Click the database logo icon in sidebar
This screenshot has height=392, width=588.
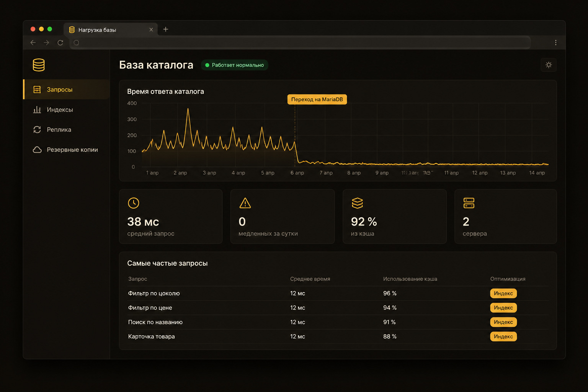(39, 65)
